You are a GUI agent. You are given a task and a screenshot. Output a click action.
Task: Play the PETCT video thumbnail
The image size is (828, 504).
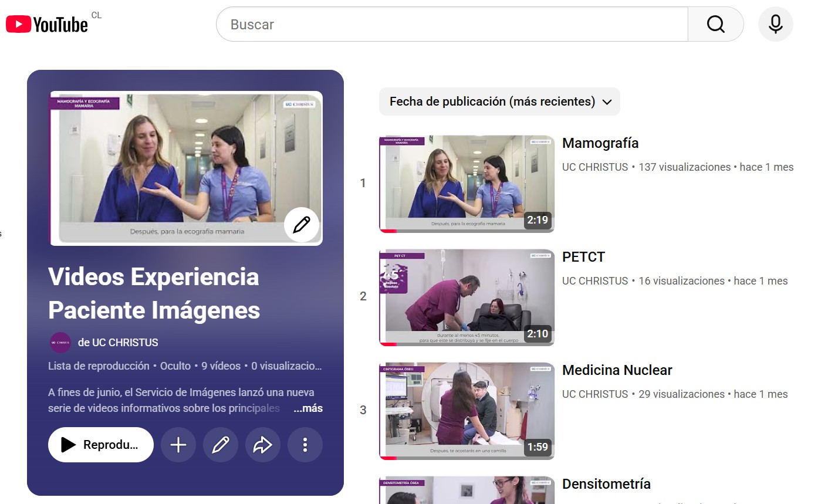pos(467,297)
